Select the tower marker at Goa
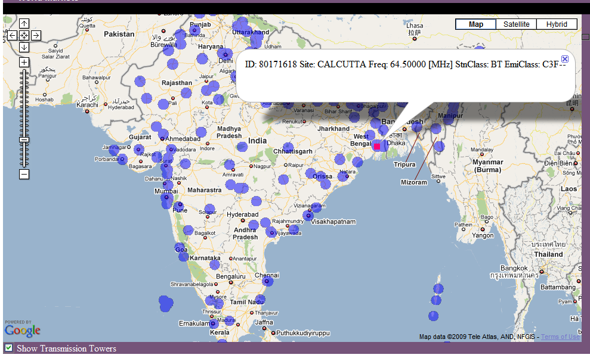This screenshot has width=590, height=364. [x=180, y=248]
